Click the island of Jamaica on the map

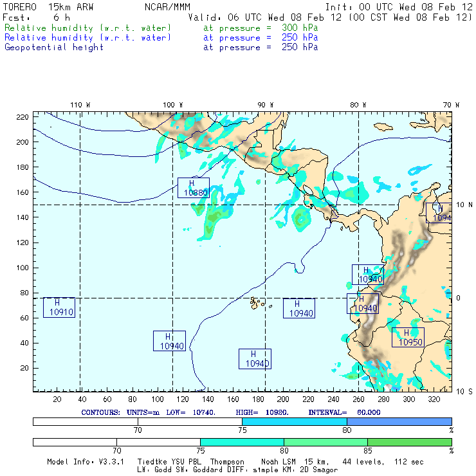[383, 127]
